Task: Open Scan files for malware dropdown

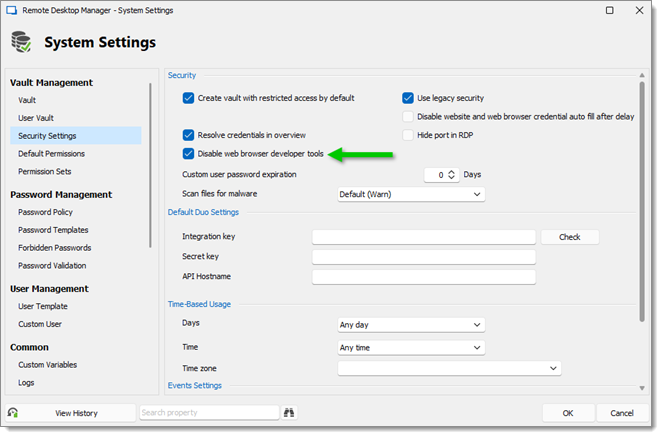Action: [x=411, y=194]
